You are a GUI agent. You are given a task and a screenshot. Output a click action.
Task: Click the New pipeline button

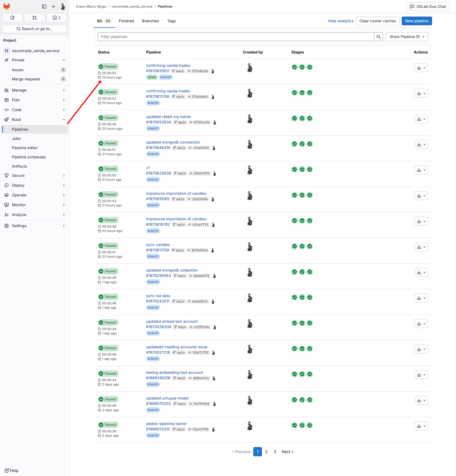417,21
